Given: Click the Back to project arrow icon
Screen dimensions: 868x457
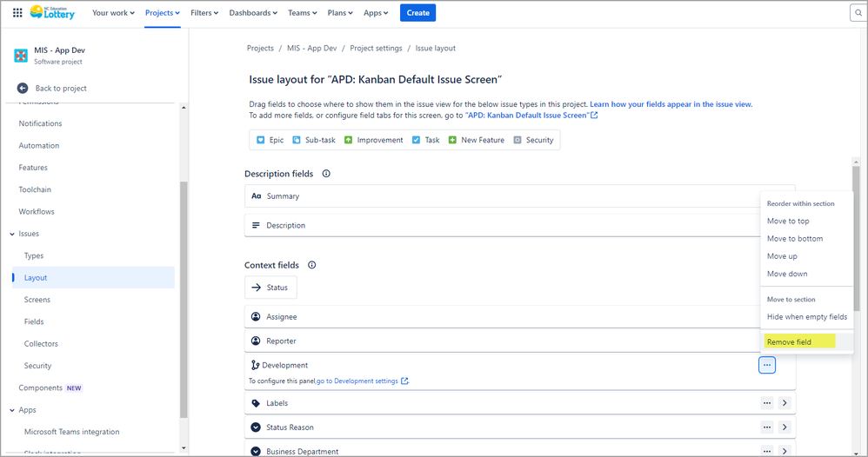Looking at the screenshot, I should pyautogui.click(x=23, y=88).
